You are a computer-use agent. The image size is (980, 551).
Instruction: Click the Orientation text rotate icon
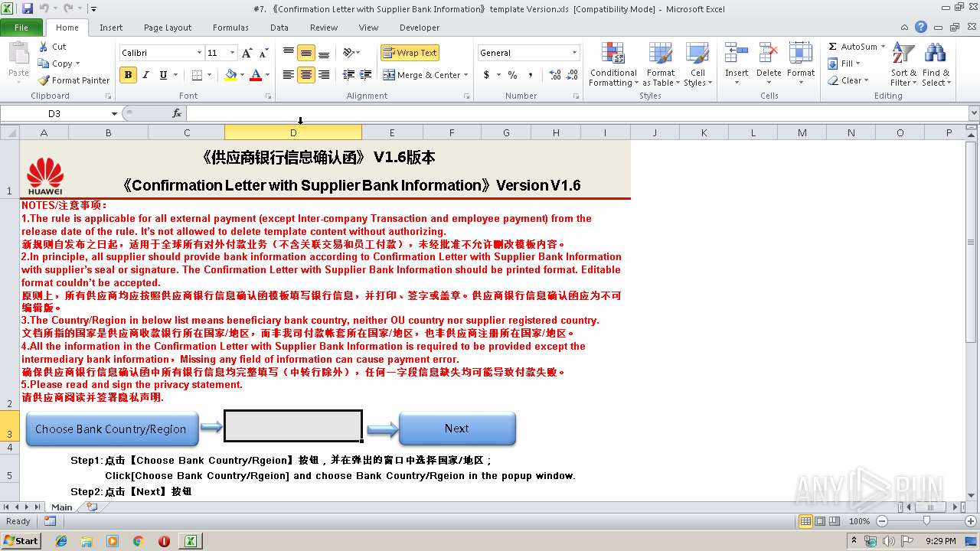pos(349,53)
